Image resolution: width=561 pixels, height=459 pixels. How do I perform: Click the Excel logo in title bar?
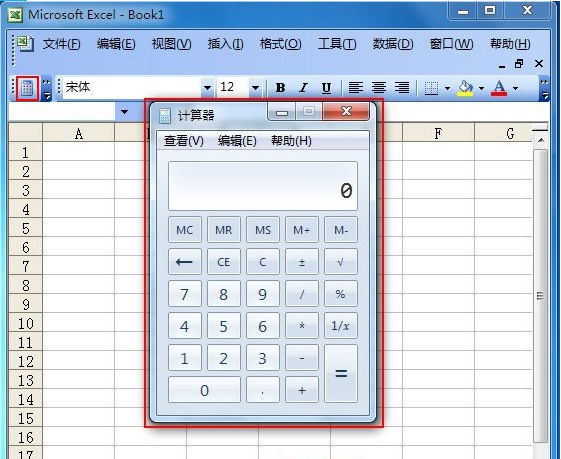15,15
